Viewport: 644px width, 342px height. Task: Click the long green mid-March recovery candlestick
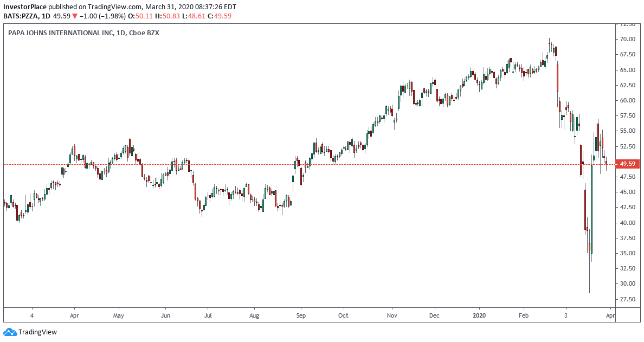tap(592, 209)
